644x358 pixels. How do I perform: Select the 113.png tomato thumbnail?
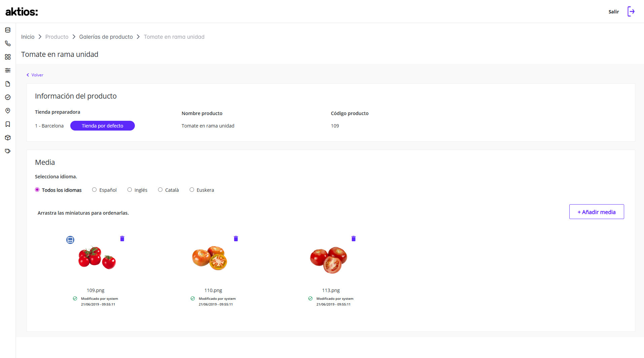tap(329, 260)
